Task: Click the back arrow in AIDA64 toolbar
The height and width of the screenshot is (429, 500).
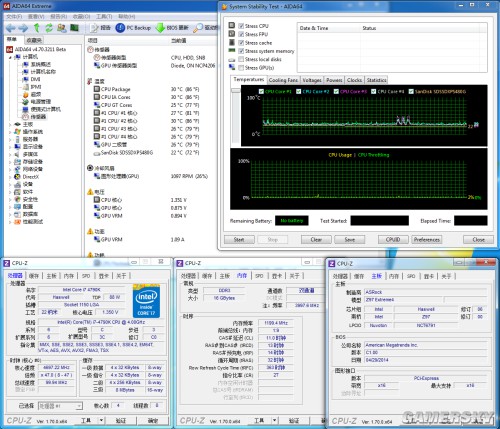Action: [11, 28]
